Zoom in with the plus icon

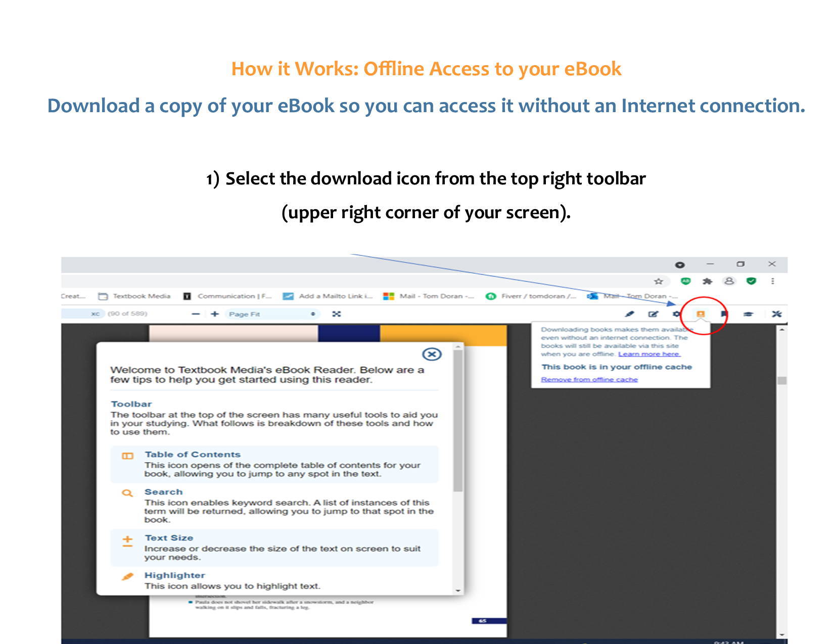[214, 314]
